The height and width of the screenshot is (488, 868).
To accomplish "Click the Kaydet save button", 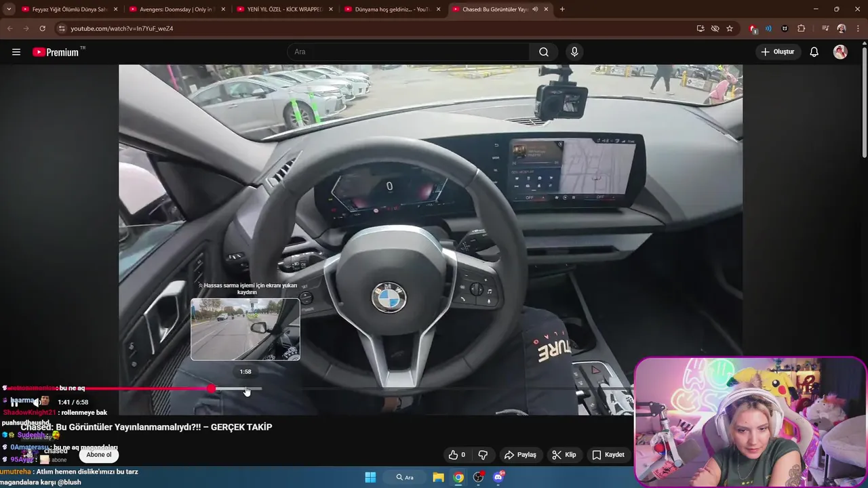I will pos(608,455).
